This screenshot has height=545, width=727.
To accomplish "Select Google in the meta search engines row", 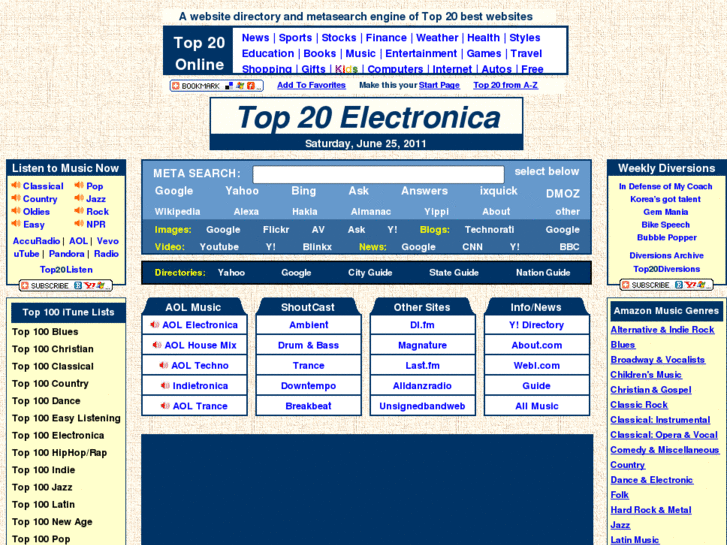I will (x=174, y=191).
